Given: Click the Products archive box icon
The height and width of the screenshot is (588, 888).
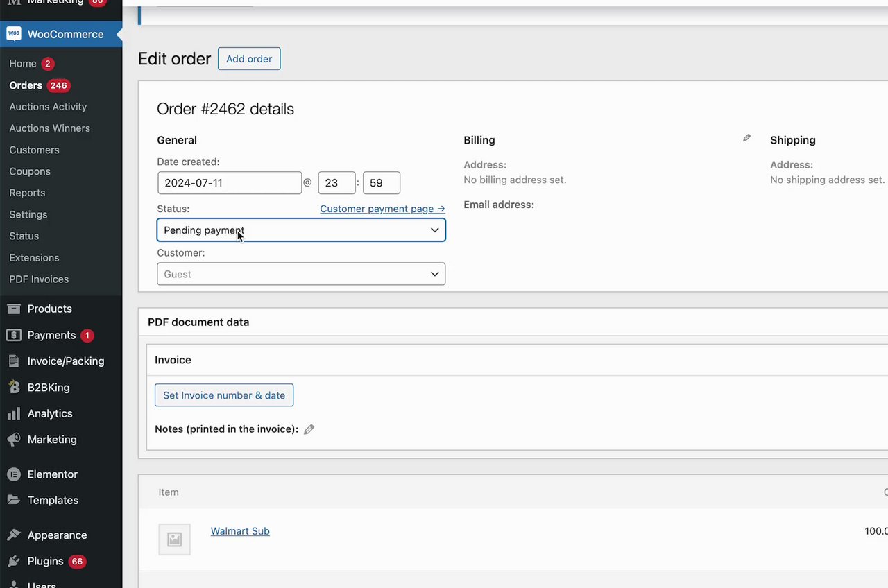Looking at the screenshot, I should 14,309.
